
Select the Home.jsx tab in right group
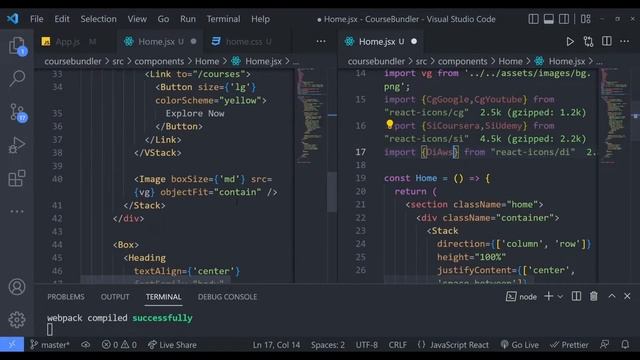(380, 42)
